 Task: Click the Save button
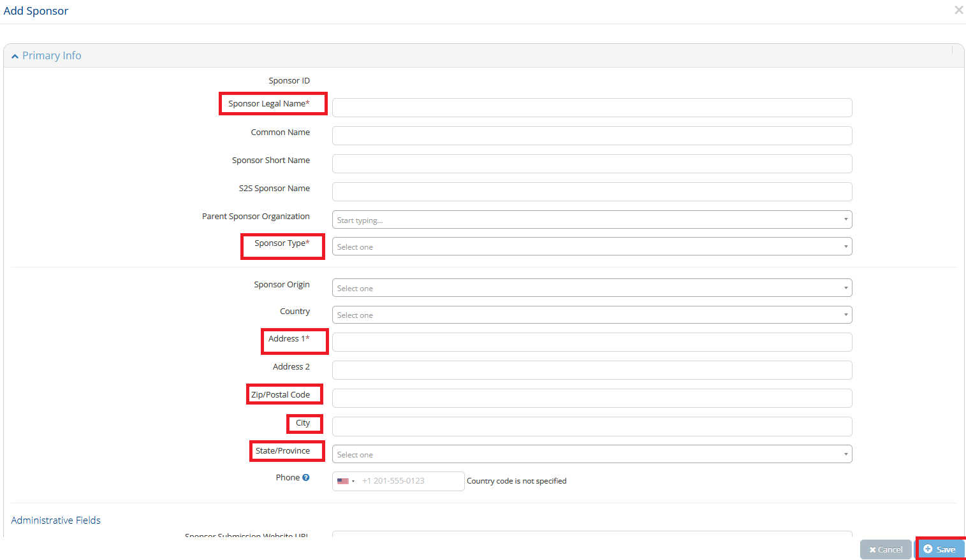click(x=940, y=549)
